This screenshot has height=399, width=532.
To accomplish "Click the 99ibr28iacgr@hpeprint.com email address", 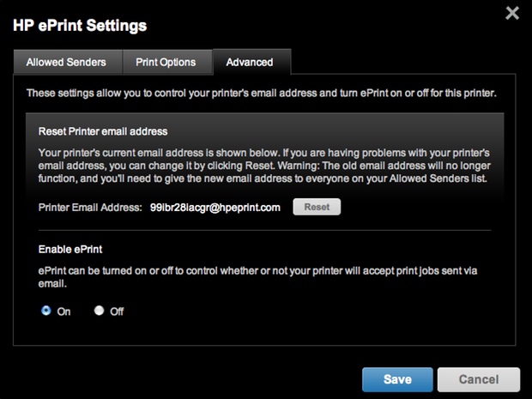I will click(x=215, y=207).
